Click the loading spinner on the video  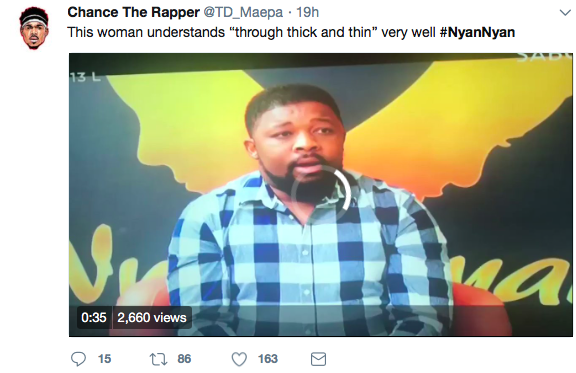321,194
